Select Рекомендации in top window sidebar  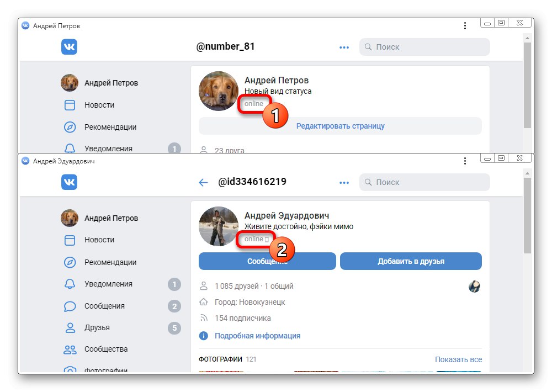(110, 127)
